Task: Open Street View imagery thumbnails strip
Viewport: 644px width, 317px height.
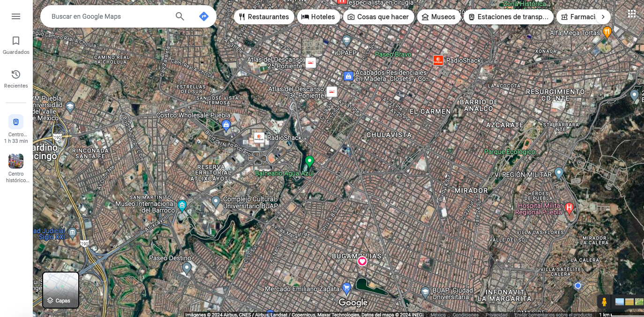Action: tap(629, 302)
